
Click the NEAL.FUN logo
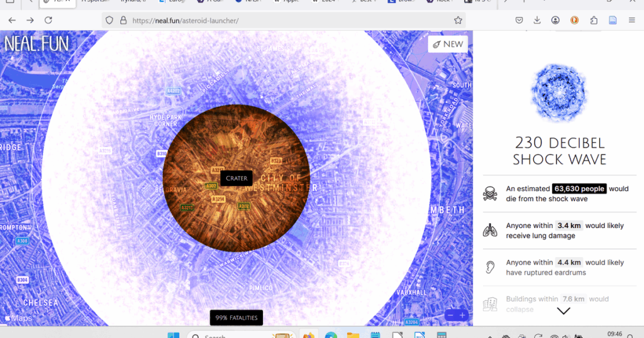click(x=36, y=43)
